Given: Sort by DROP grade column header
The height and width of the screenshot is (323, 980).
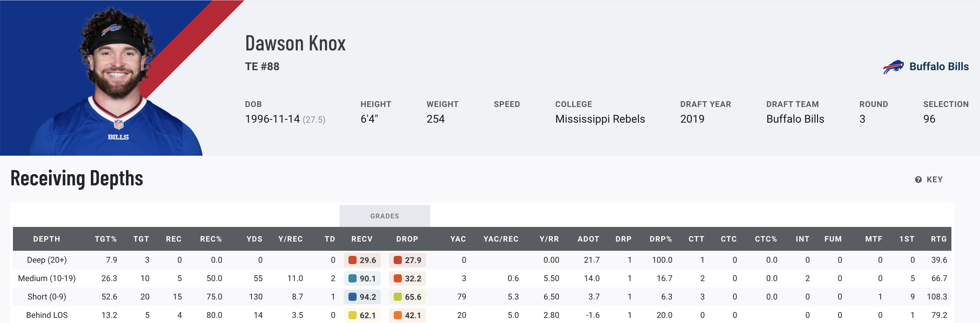Looking at the screenshot, I should point(407,239).
